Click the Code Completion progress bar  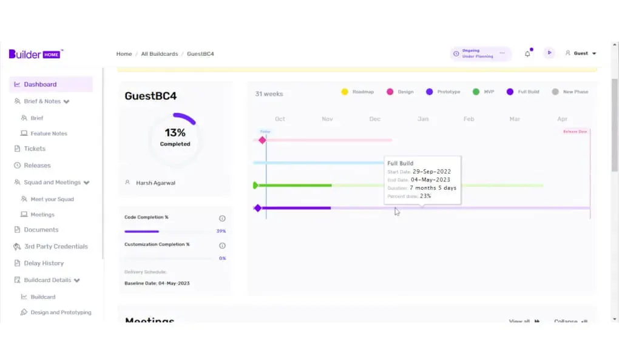pyautogui.click(x=169, y=231)
